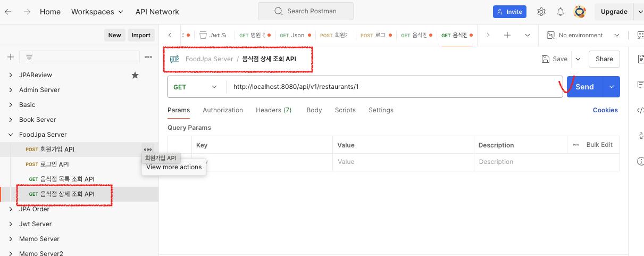Open the info icon in right sidebar
644x256 pixels.
point(640,161)
